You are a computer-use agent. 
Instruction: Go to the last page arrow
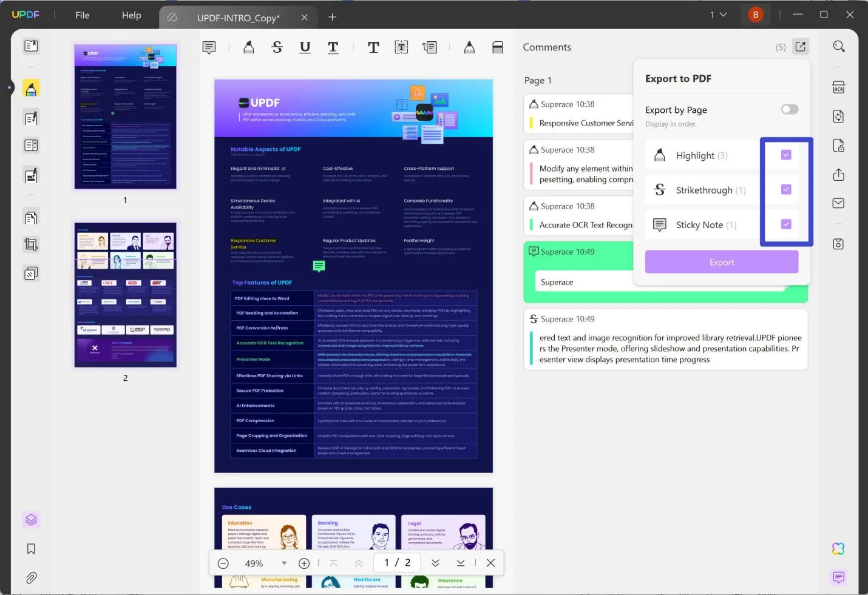pos(461,563)
